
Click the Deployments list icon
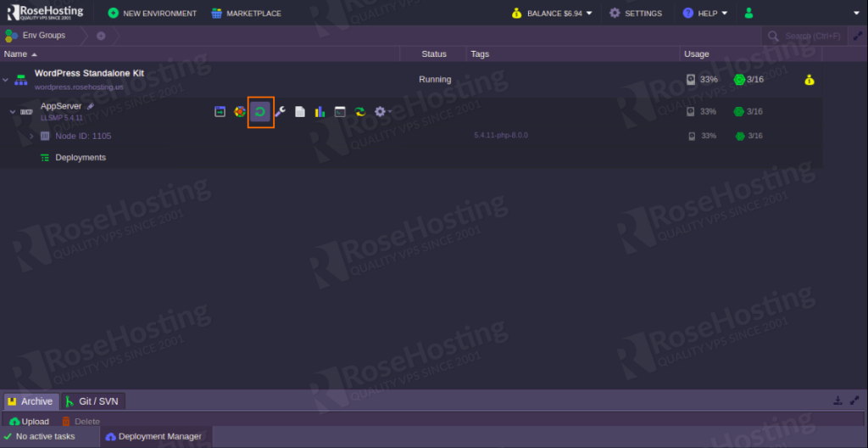pos(45,158)
